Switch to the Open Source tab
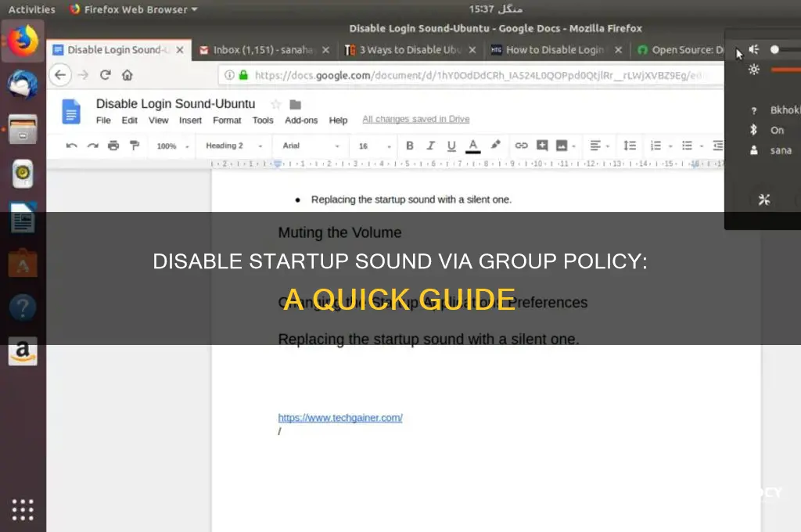801x532 pixels. pos(680,50)
